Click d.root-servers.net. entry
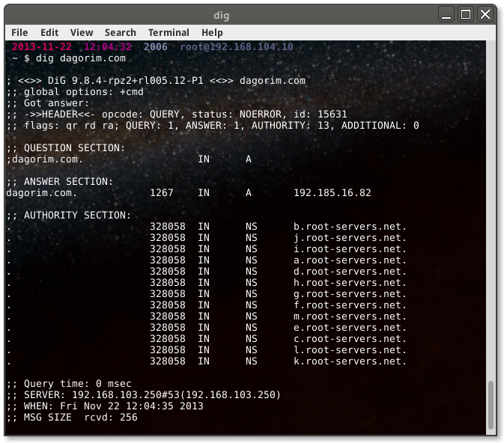 tap(350, 272)
